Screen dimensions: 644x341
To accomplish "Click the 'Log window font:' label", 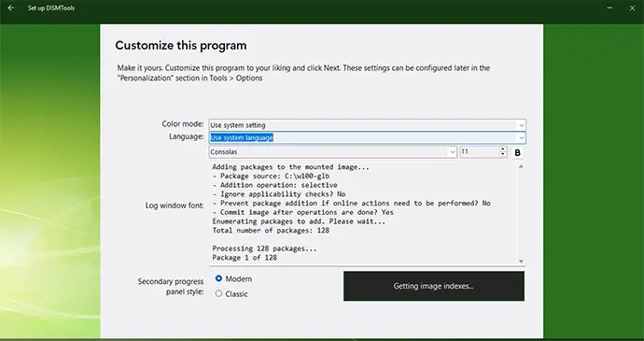I will (x=175, y=206).
